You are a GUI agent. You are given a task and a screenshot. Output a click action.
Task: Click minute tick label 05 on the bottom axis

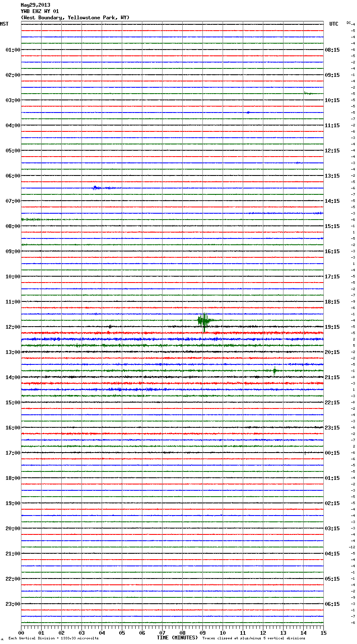click(x=122, y=633)
